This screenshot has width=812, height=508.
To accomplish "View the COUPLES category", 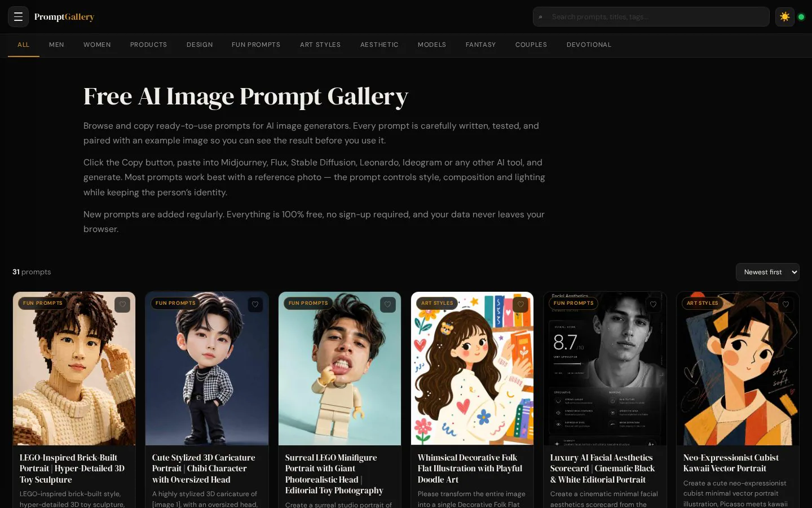I will [531, 45].
